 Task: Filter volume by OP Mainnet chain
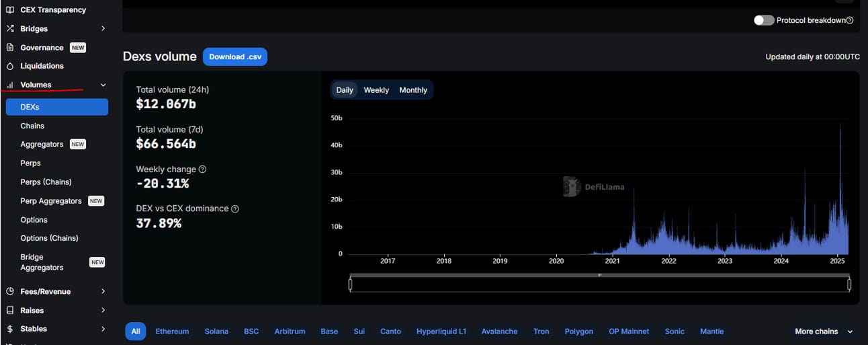point(629,332)
